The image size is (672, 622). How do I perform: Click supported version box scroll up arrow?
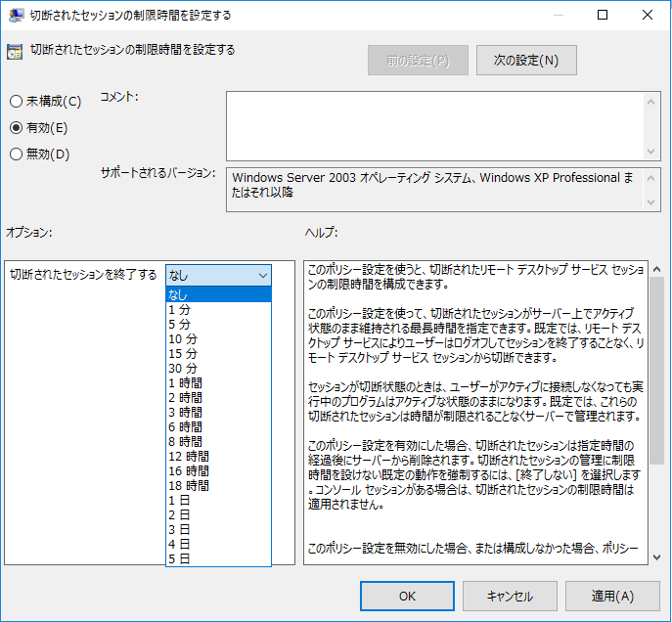point(651,178)
